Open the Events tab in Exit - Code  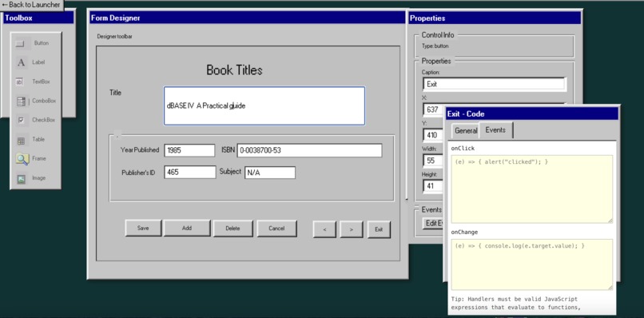pyautogui.click(x=495, y=129)
